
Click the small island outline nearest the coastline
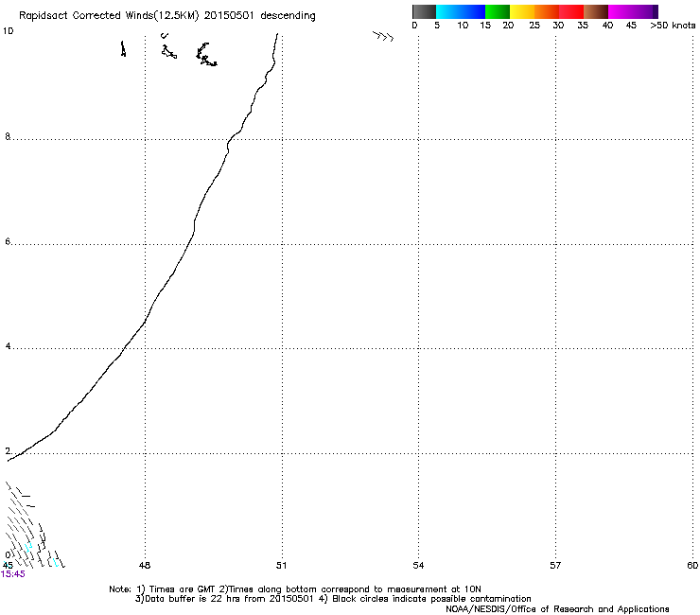[x=206, y=55]
